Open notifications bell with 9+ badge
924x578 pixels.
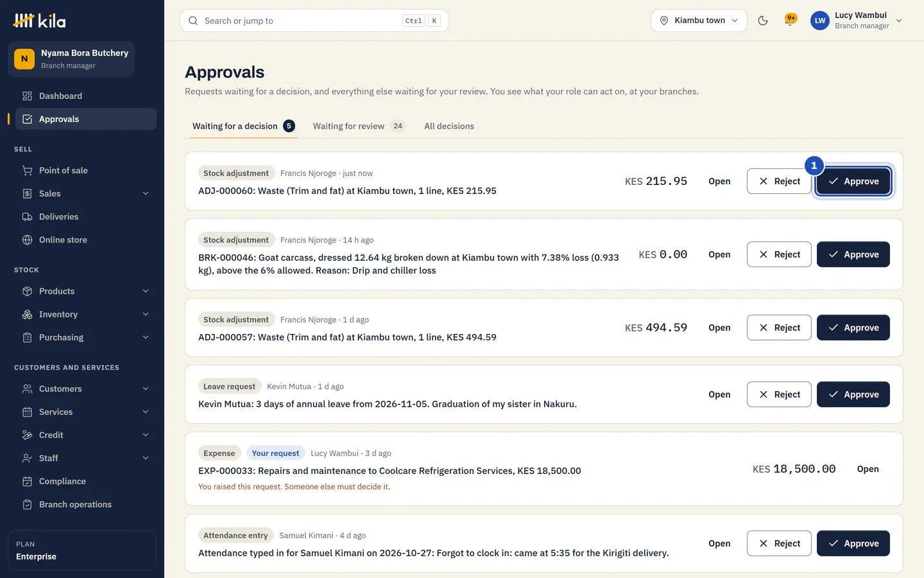click(x=791, y=21)
